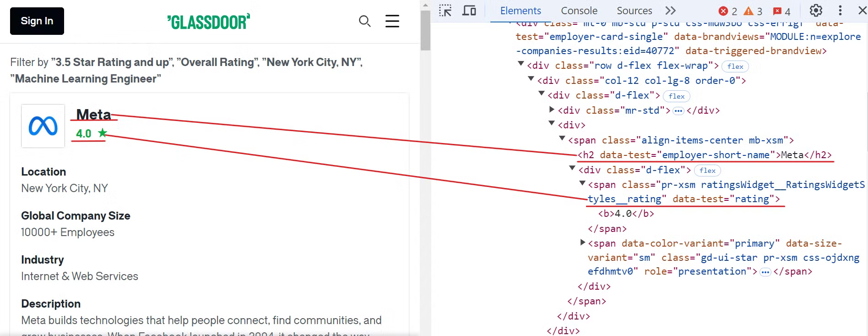868x336 pixels.
Task: Activate the inspect element picker icon
Action: [x=445, y=11]
